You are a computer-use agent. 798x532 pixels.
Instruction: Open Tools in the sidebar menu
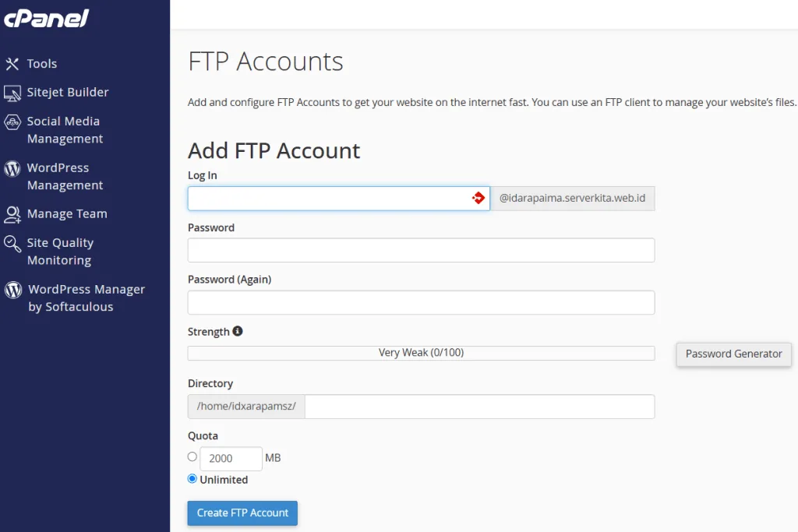[x=42, y=64]
